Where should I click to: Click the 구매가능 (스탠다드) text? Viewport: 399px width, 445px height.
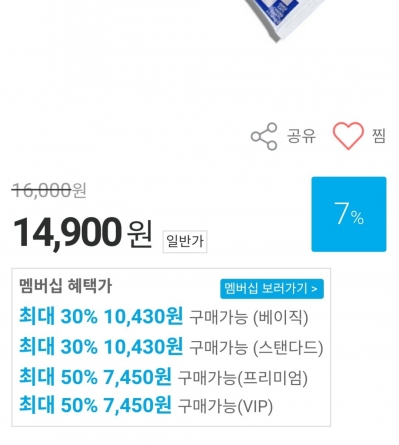tap(256, 347)
